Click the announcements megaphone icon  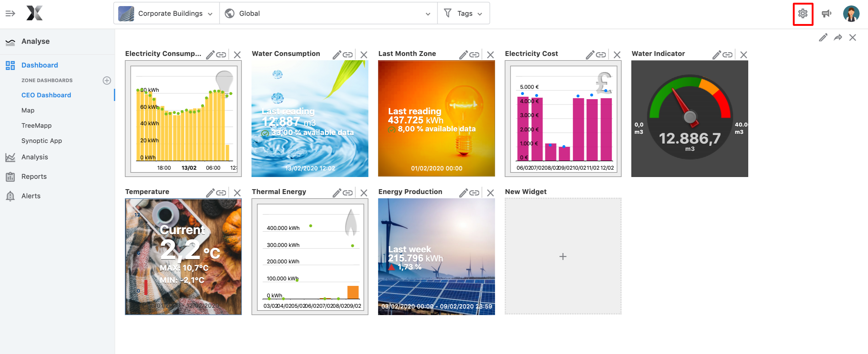coord(827,13)
